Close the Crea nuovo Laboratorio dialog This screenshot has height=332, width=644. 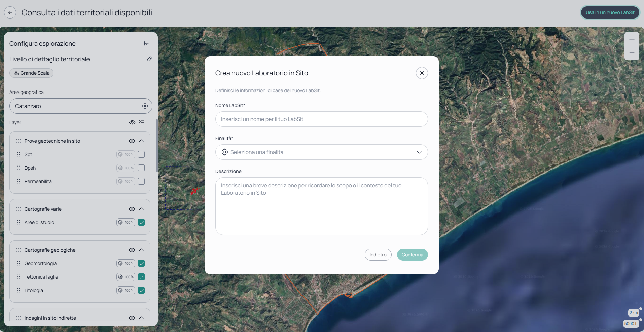(422, 73)
